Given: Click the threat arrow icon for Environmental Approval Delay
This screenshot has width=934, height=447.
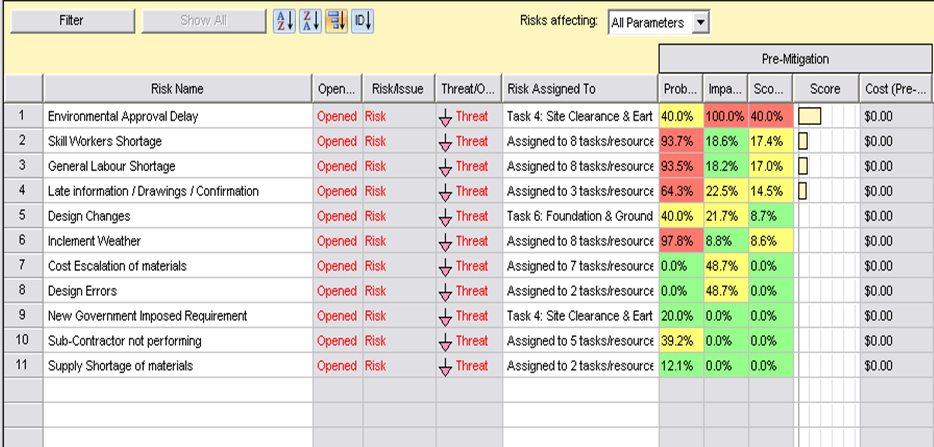Looking at the screenshot, I should click(x=445, y=117).
